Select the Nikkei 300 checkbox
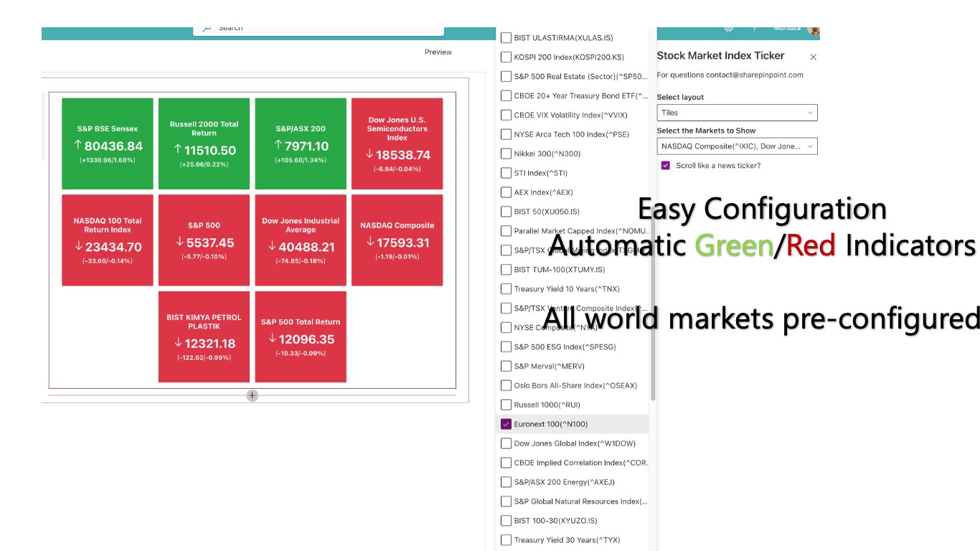Viewport: 980px width, 551px height. [507, 154]
